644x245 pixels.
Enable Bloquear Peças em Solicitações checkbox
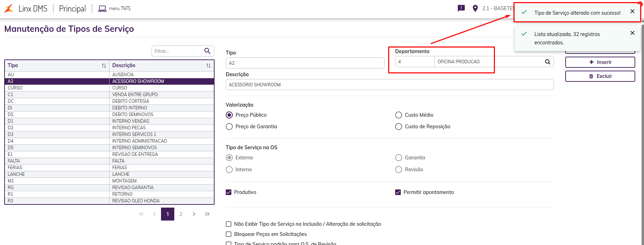tap(229, 234)
